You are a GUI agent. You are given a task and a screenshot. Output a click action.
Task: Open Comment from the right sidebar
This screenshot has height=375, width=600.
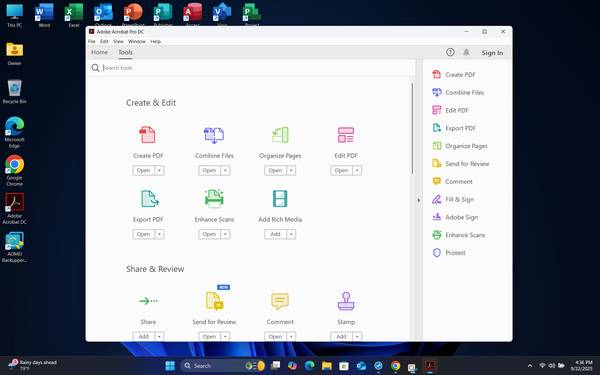[452, 181]
